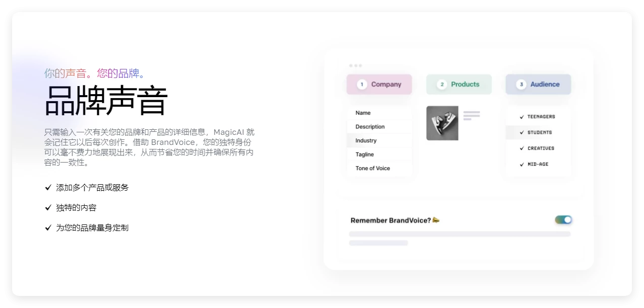The height and width of the screenshot is (308, 644).
Task: Check the TEENAGERS audience option
Action: (x=522, y=117)
